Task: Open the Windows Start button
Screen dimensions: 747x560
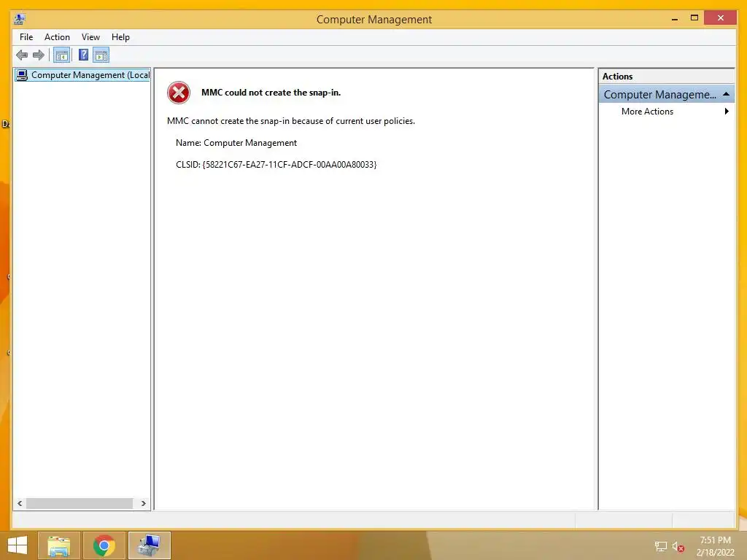Action: point(18,545)
